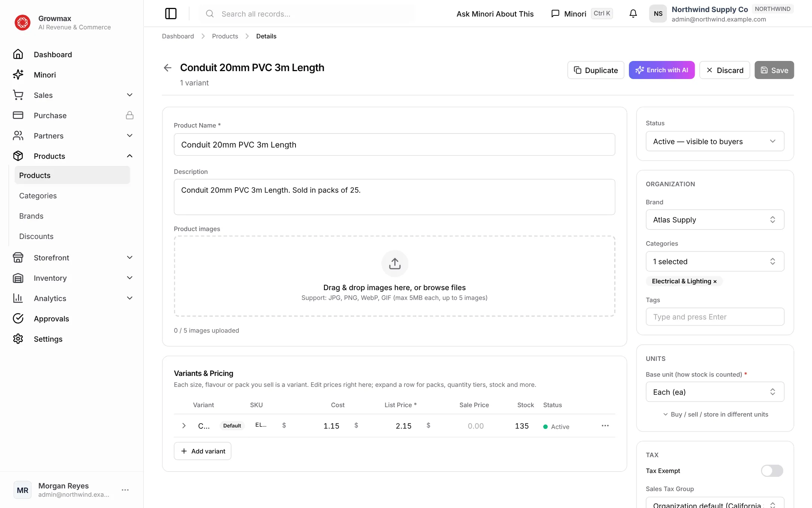Open Minori sparkle icon in sidebar

coord(18,75)
